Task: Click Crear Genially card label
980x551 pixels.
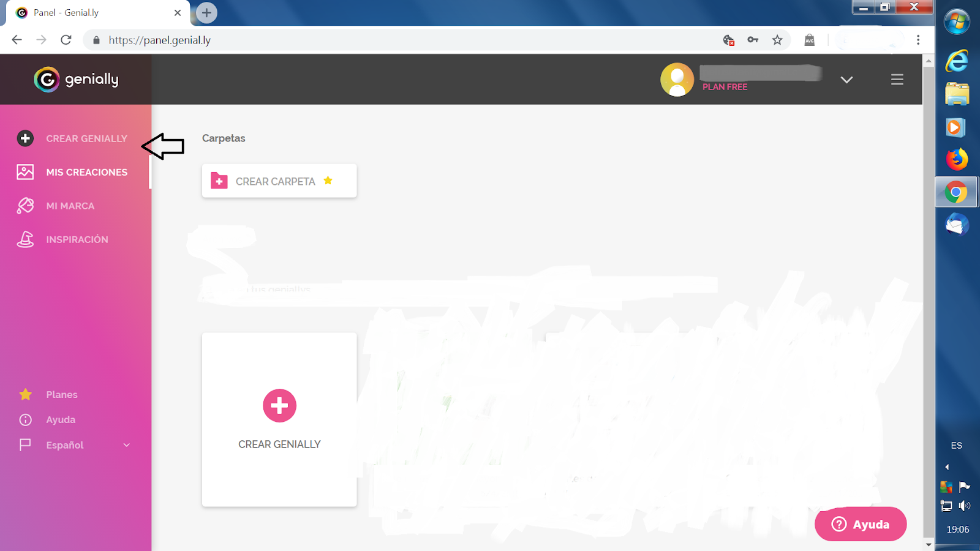Action: (279, 444)
